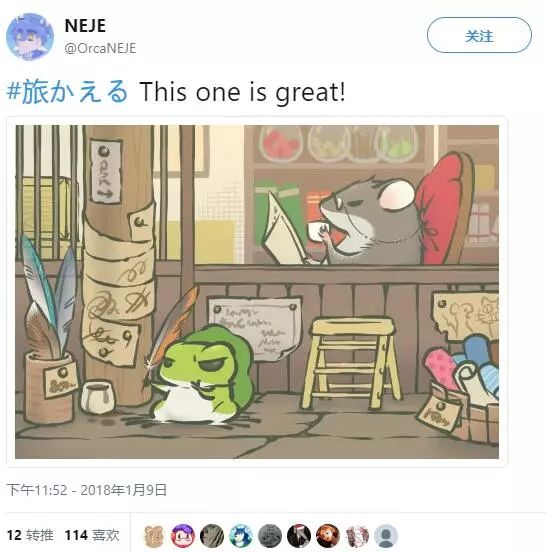Screen dimensions: 546x553
Task: Visit the @OrcaNEJE handle link
Action: tap(100, 48)
